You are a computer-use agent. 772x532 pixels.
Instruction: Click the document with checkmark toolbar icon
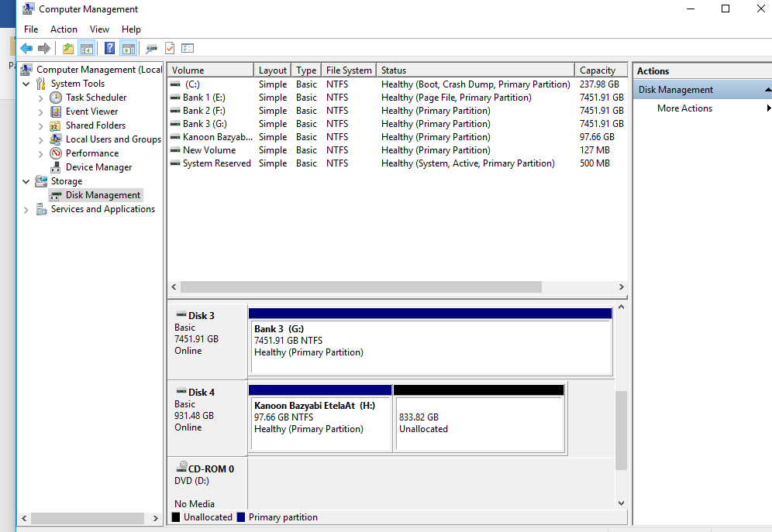[170, 48]
